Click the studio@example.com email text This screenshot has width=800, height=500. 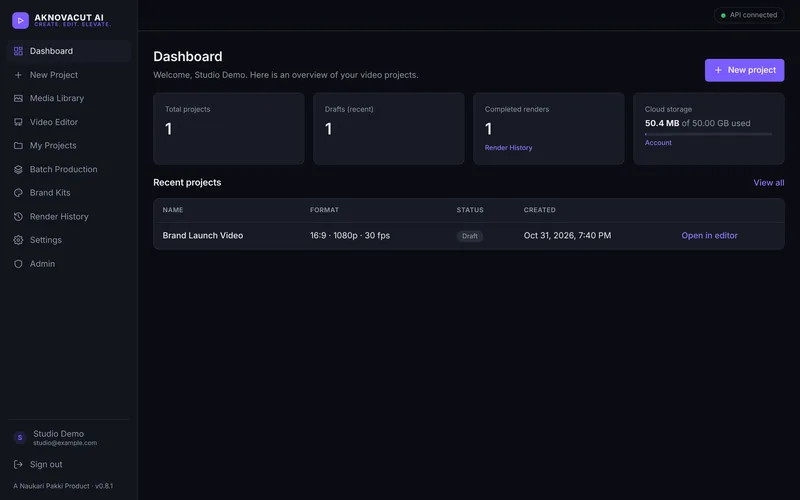[65, 443]
